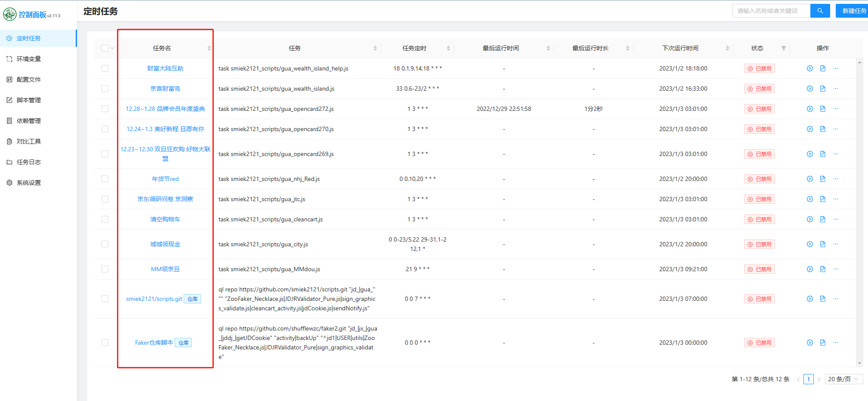Select the checkbox for 城城领现金 row
The image size is (868, 401).
(x=105, y=244)
